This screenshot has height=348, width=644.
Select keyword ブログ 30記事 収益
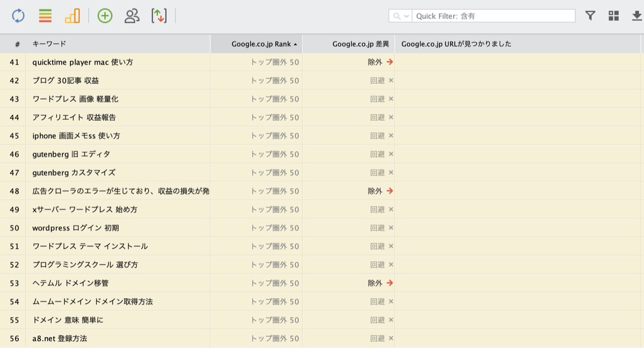point(65,80)
